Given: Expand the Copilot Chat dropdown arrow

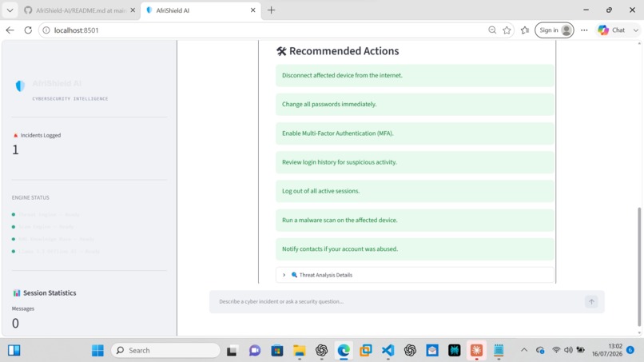Looking at the screenshot, I should (x=636, y=30).
